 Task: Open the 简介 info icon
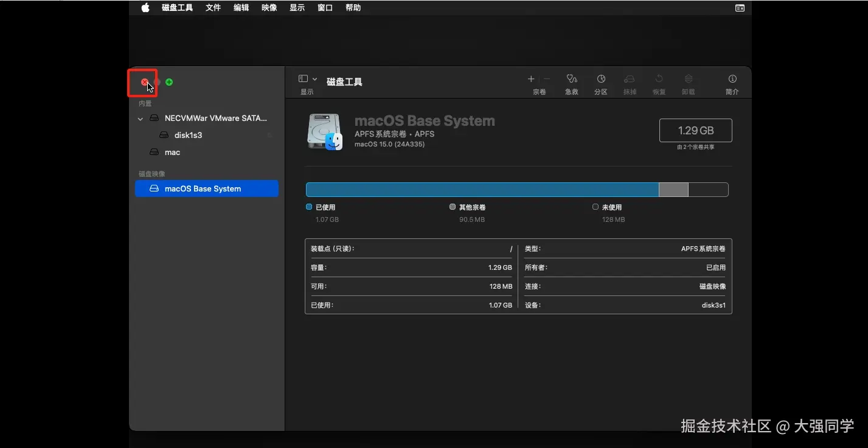(732, 79)
